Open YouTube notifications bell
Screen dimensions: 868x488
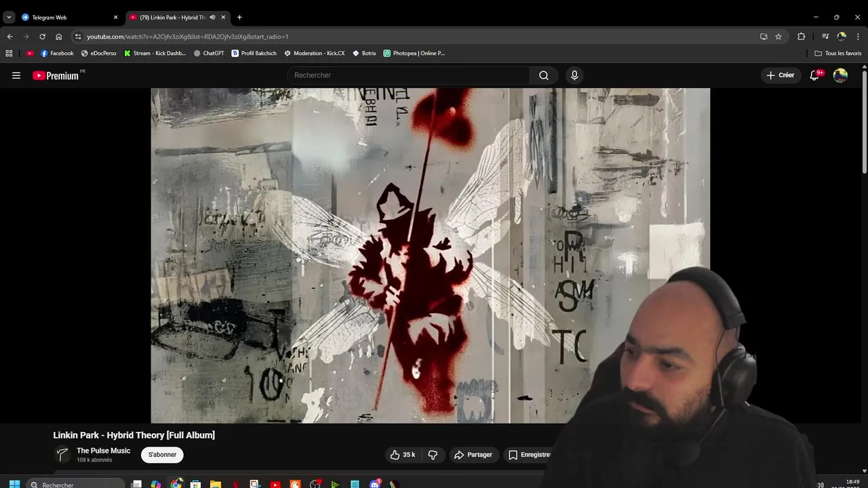pyautogui.click(x=815, y=75)
